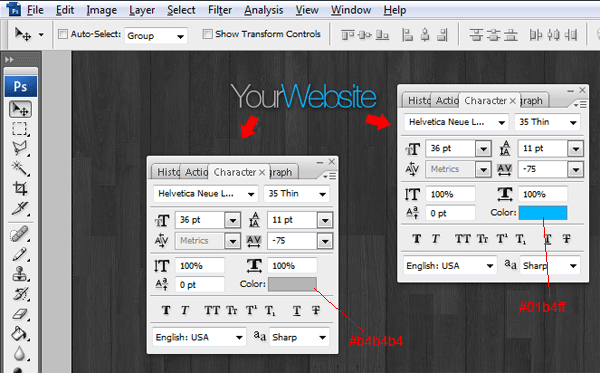Select the Rectangular Marquee tool
Viewport: 600px width, 373px height.
click(20, 129)
